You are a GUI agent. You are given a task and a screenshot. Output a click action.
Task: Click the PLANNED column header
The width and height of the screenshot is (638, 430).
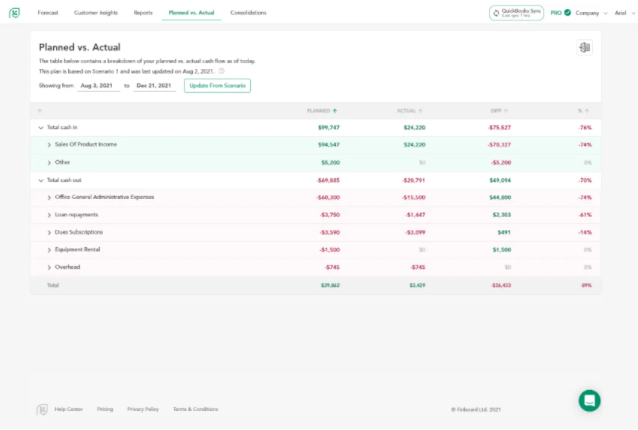(319, 111)
